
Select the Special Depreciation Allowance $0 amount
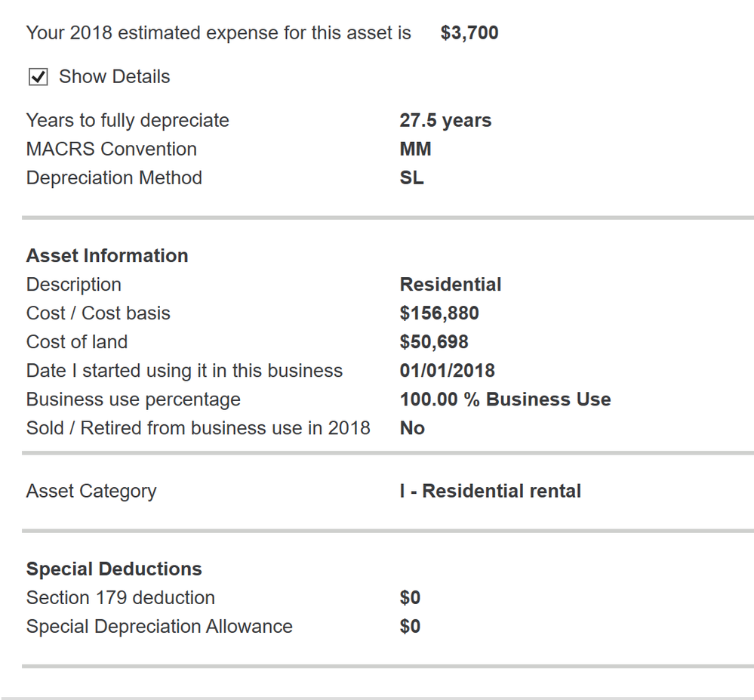tap(410, 627)
